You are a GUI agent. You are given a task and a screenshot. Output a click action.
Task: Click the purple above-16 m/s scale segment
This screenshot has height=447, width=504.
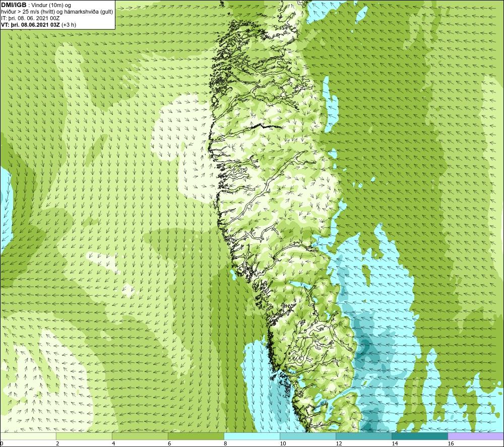coord(476,436)
